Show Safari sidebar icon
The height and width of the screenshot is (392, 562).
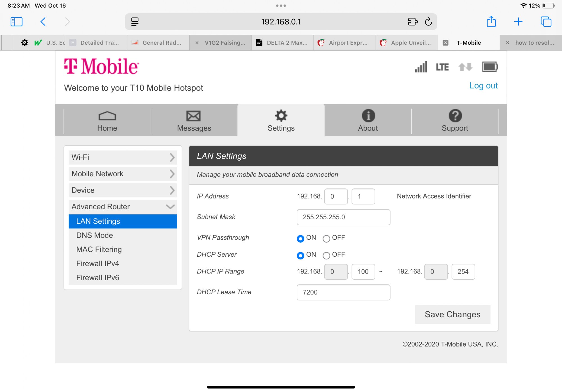click(16, 22)
